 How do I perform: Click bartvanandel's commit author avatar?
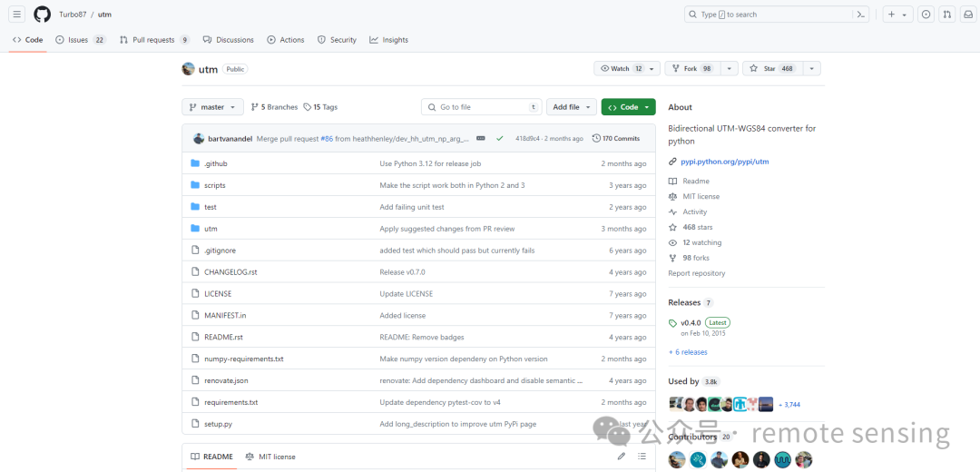[199, 138]
